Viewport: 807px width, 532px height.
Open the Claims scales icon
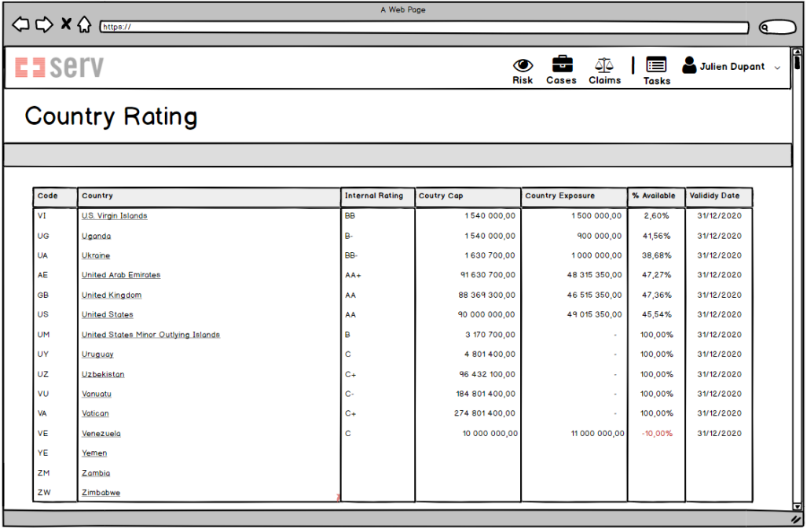pos(604,64)
